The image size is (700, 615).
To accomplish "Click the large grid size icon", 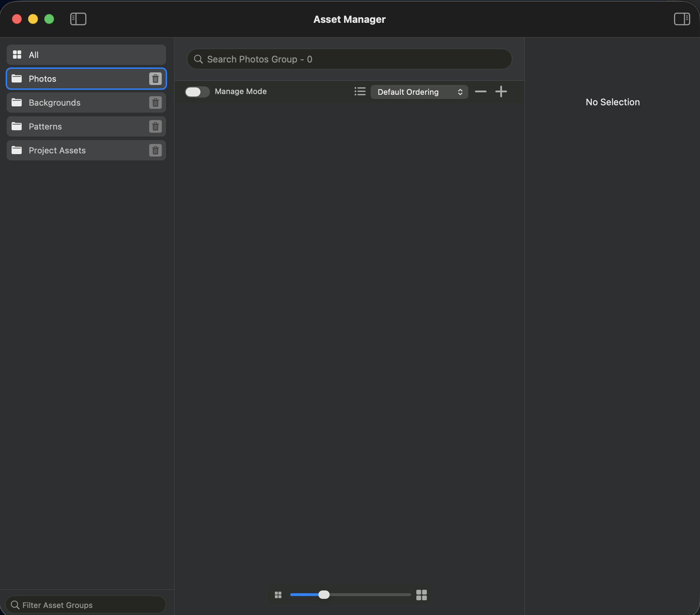I will click(x=421, y=595).
